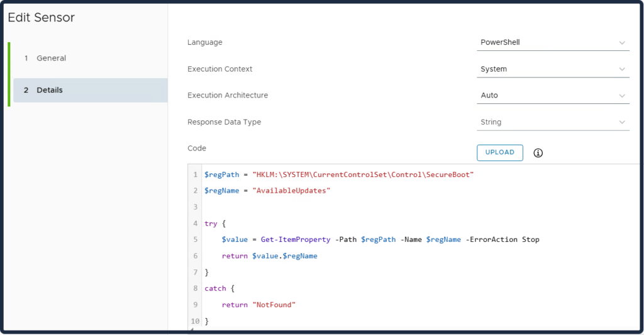Click return $value.$regName on line 6

[x=269, y=256]
